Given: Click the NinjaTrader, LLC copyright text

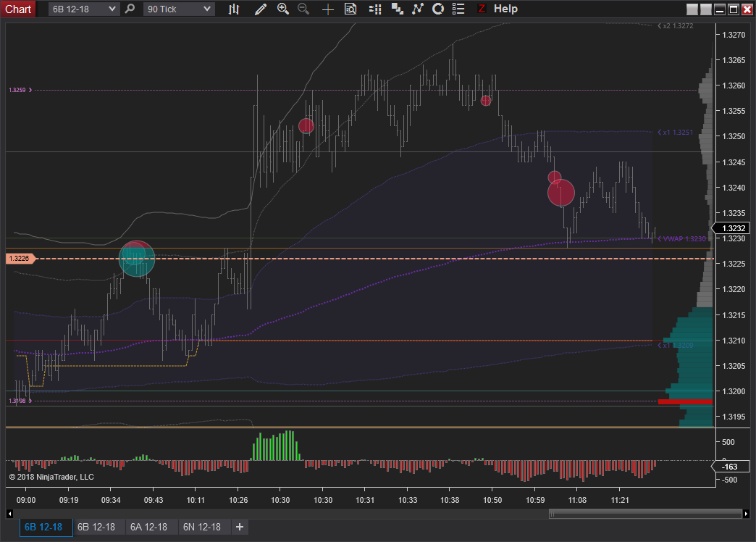Looking at the screenshot, I should point(51,477).
